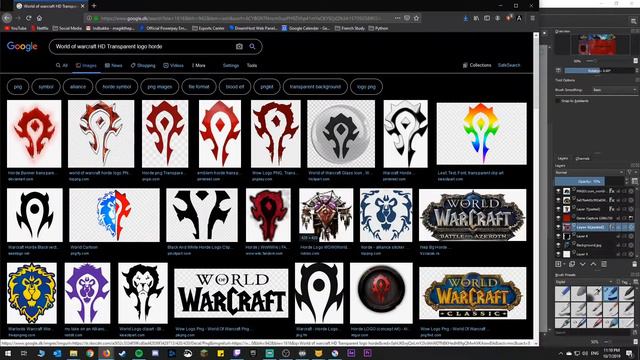Toggle visibility of the selected highlighted layer
Image resolution: width=640 pixels, height=360 pixels.
point(558,227)
